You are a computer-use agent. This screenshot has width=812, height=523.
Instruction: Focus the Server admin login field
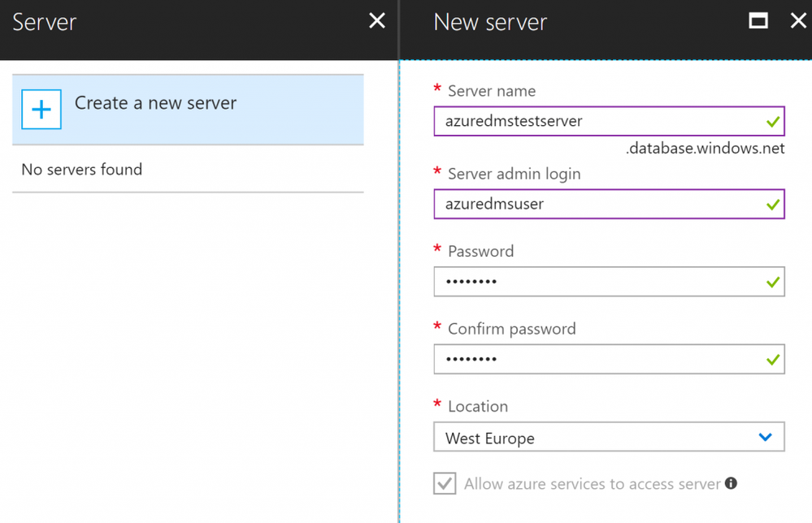point(609,204)
